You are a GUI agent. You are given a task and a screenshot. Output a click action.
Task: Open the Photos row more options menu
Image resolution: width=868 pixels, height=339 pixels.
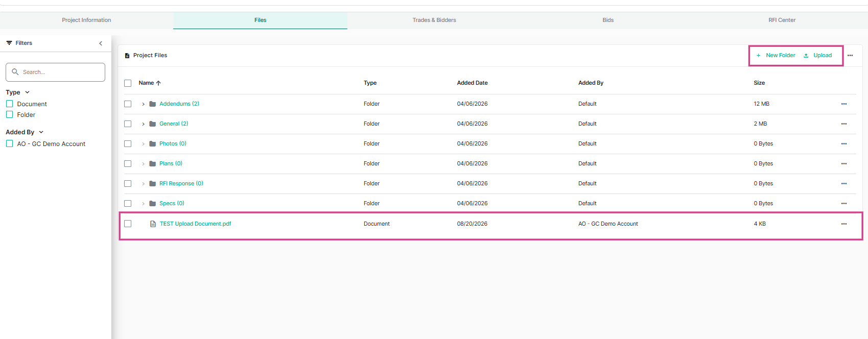(x=844, y=144)
